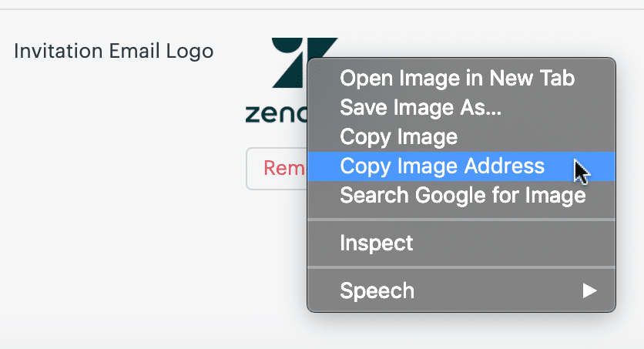
Task: Choose Search Google for Image
Action: tap(461, 195)
